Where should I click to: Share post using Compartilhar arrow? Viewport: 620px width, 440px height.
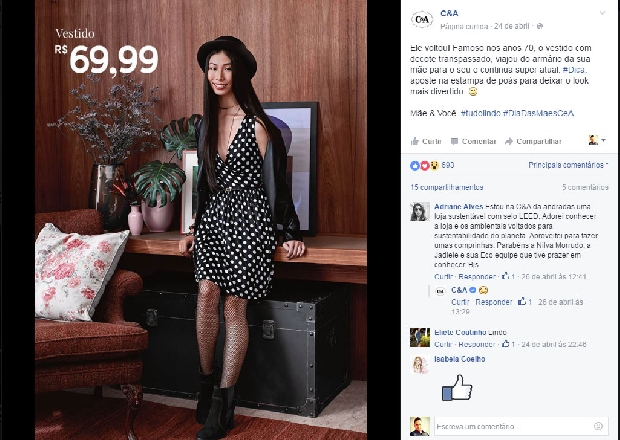click(x=533, y=141)
